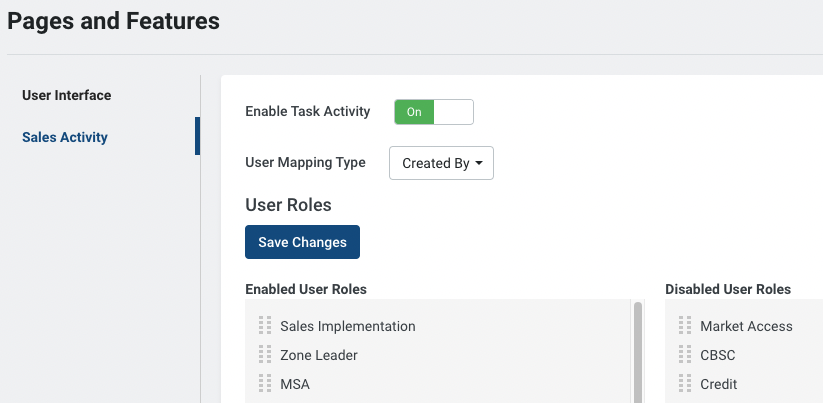Image resolution: width=823 pixels, height=403 pixels.
Task: Select the Sales Implementation role
Action: [347, 326]
